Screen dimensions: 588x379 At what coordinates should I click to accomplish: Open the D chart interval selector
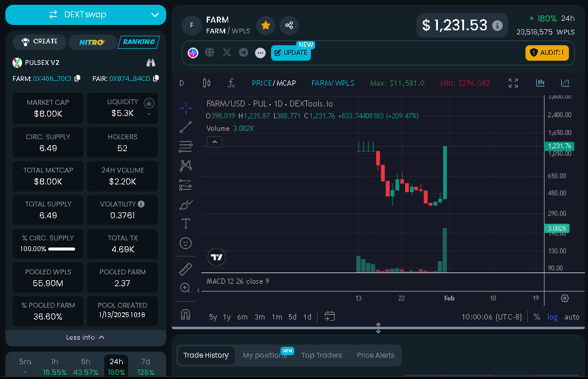pos(182,83)
